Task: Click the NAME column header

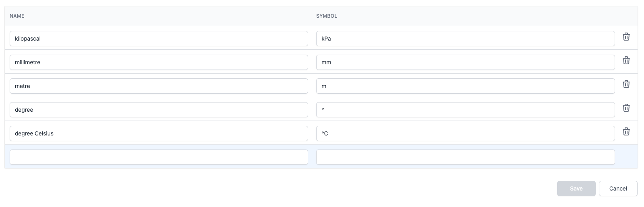Action: (17, 16)
